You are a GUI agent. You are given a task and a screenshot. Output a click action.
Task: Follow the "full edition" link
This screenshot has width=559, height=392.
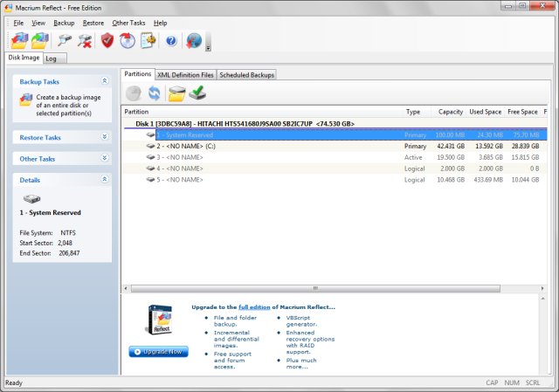click(253, 307)
